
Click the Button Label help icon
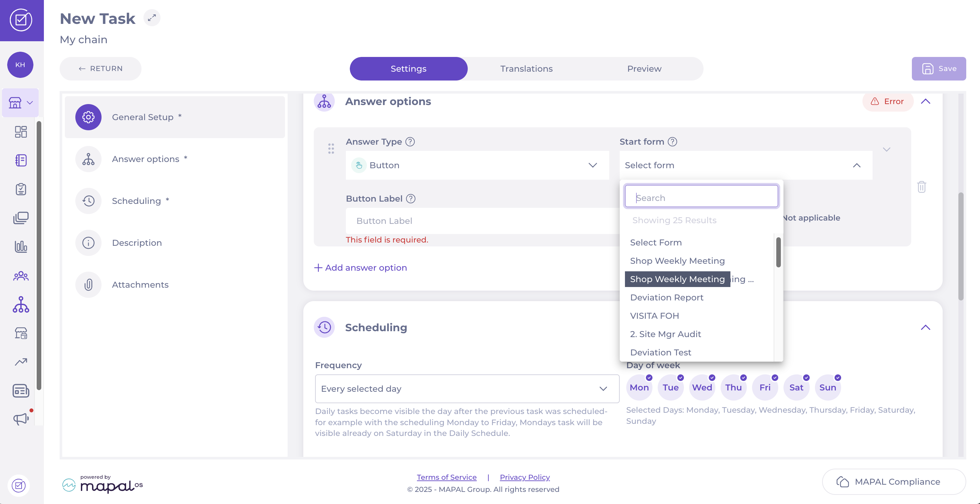point(410,199)
